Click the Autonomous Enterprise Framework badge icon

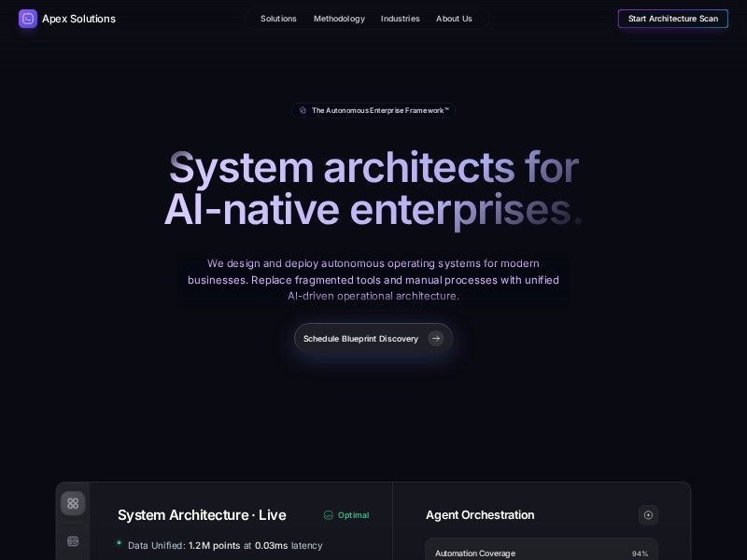[303, 110]
